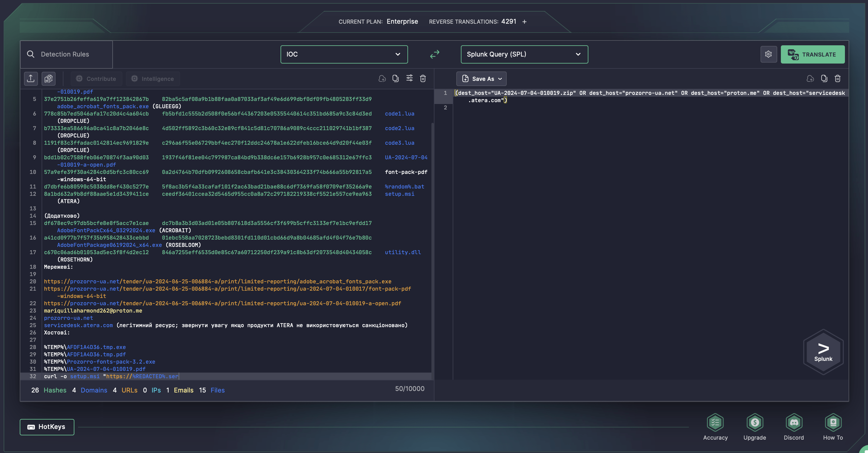Viewport: 868px width, 453px height.
Task: Delete input content with left trash icon
Action: pos(423,79)
